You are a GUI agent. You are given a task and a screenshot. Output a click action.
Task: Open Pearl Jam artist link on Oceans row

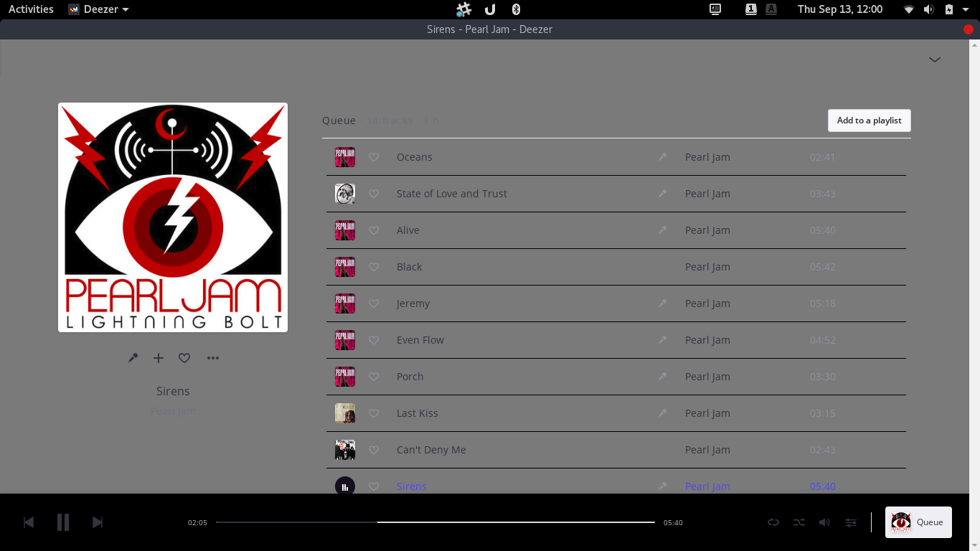coord(707,157)
